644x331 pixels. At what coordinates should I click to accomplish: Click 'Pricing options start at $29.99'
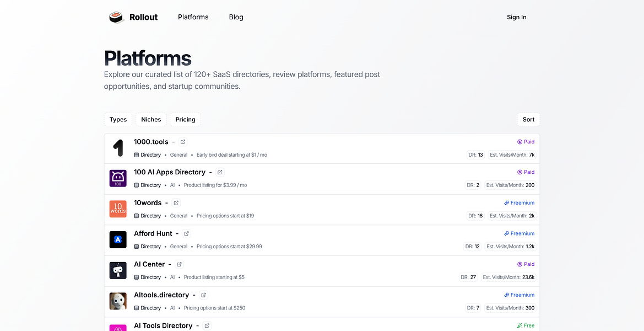[229, 247]
